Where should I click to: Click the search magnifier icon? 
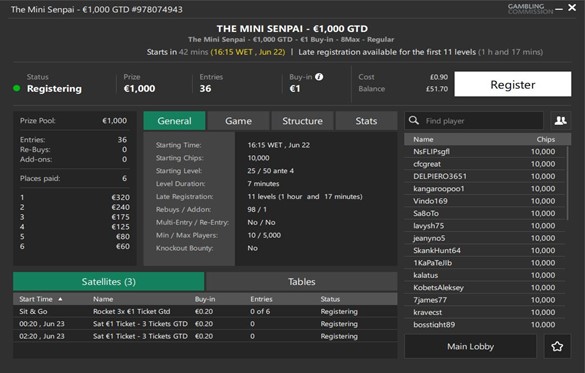tap(414, 120)
